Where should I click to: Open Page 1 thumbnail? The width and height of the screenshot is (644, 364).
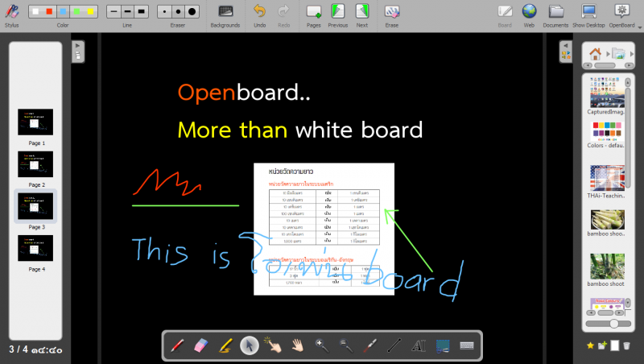click(35, 122)
